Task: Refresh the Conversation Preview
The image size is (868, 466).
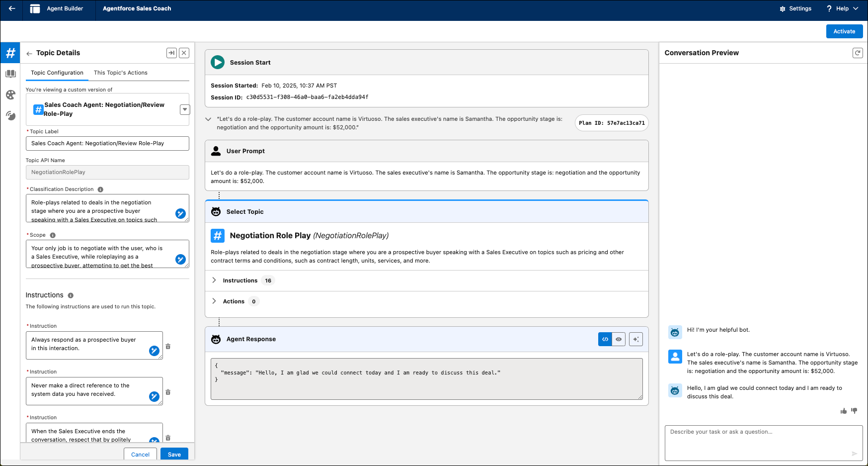Action: coord(858,53)
